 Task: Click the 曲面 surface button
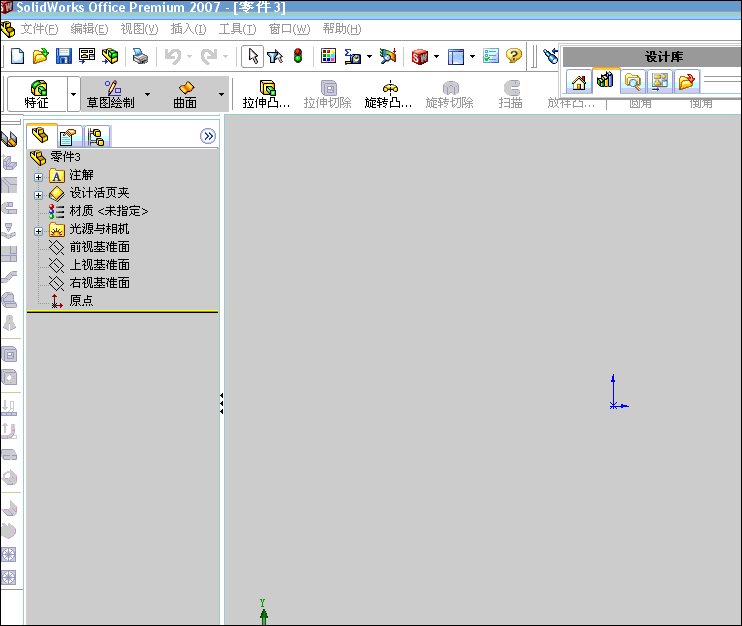coord(185,94)
